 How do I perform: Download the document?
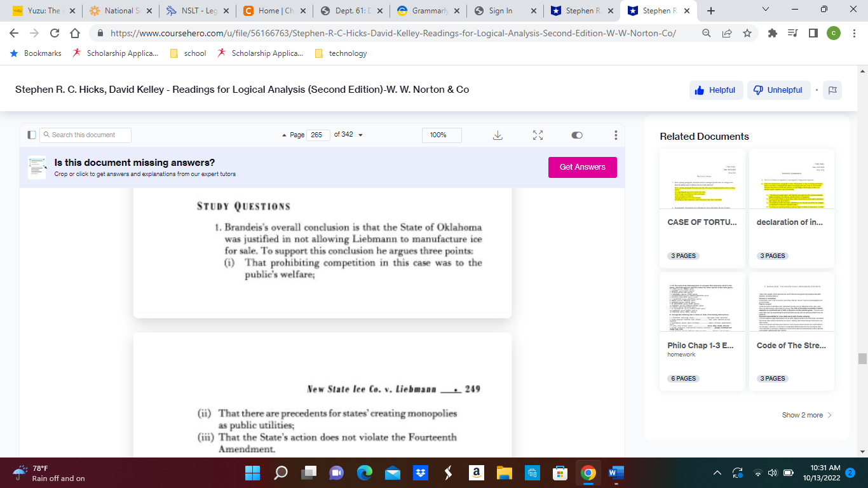click(498, 135)
